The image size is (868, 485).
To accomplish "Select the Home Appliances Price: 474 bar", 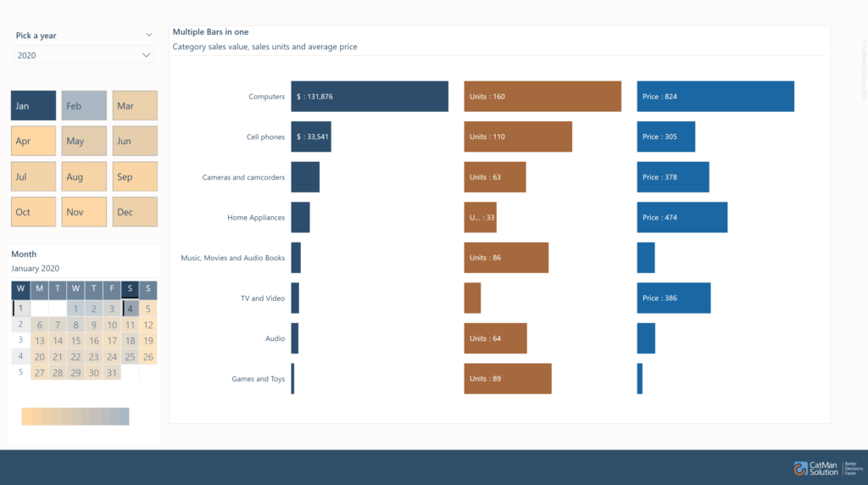I will (x=682, y=217).
